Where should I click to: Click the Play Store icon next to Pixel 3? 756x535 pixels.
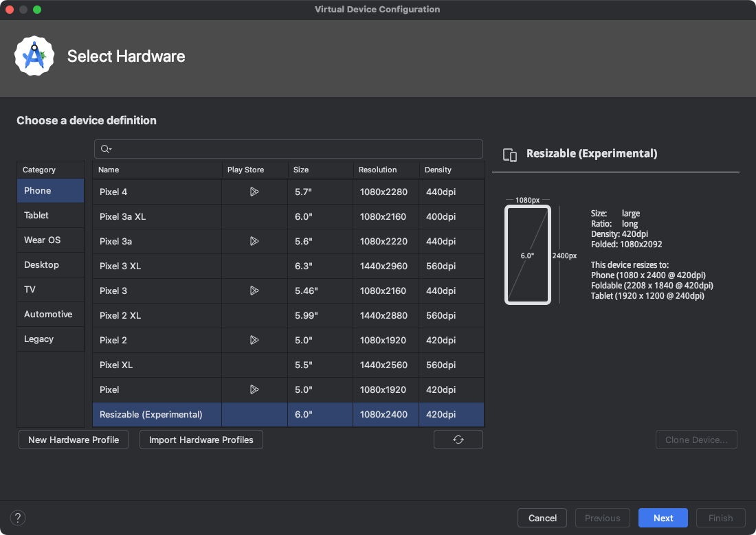point(254,291)
